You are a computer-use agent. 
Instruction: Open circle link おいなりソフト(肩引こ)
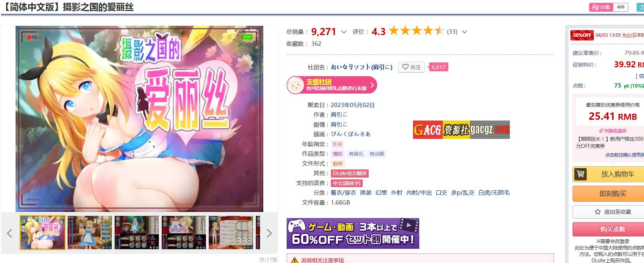(361, 67)
